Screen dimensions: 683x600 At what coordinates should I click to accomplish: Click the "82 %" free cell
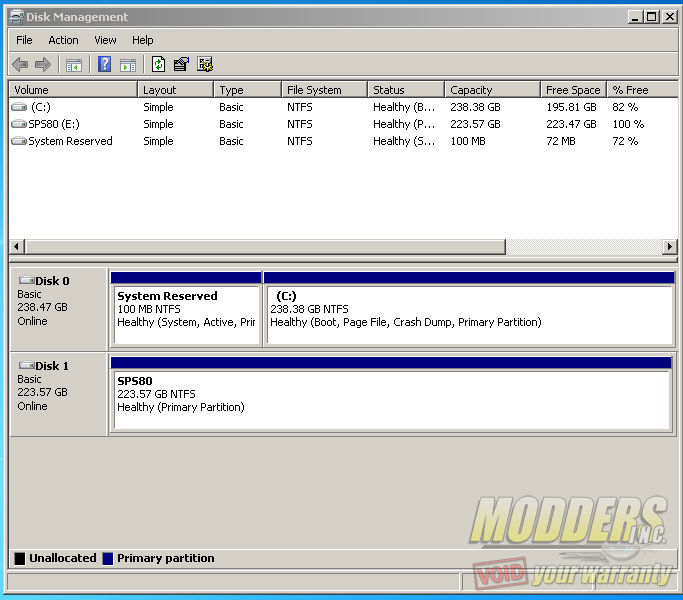pos(625,107)
